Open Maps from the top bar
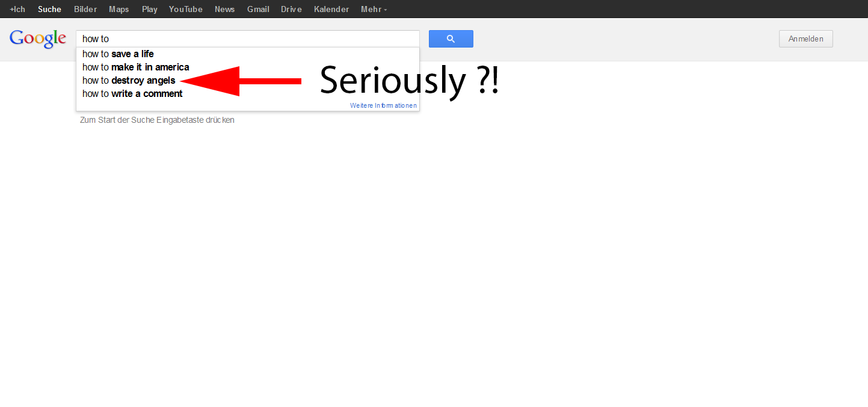868x407 pixels. tap(119, 9)
